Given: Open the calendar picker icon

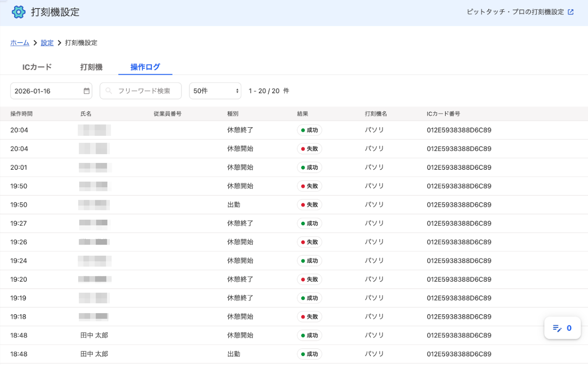Looking at the screenshot, I should [86, 91].
